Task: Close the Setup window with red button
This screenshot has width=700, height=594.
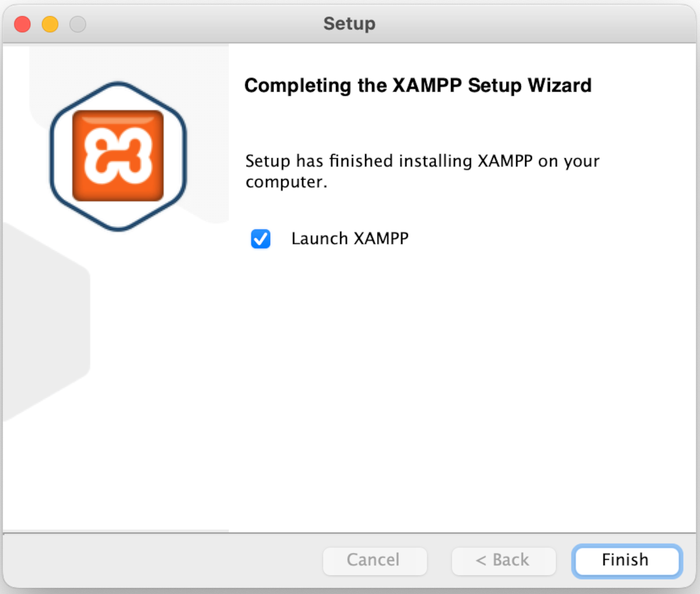Action: (22, 24)
